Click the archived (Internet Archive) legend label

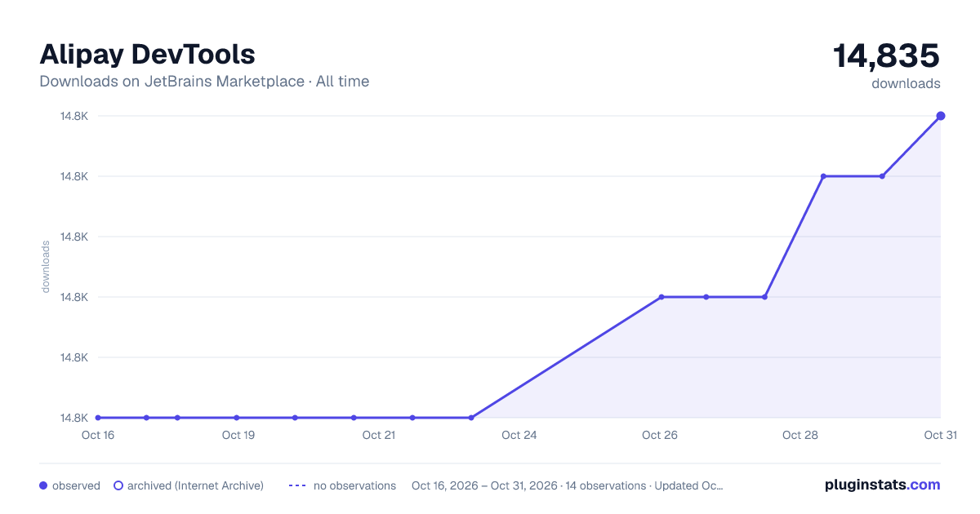click(195, 485)
